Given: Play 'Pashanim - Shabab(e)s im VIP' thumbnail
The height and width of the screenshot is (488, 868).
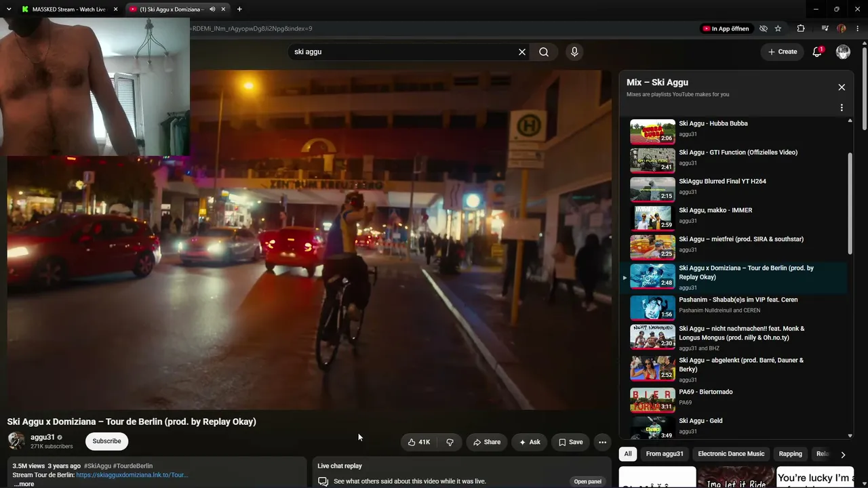Looking at the screenshot, I should pyautogui.click(x=652, y=308).
